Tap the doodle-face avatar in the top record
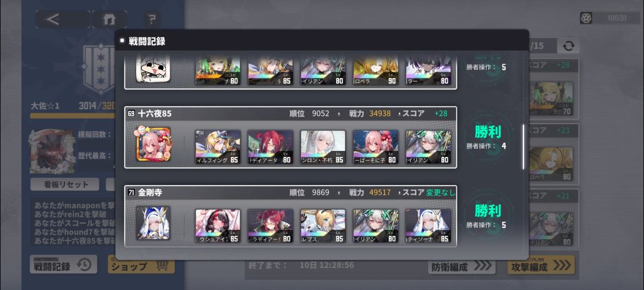This screenshot has width=644, height=290. click(153, 70)
